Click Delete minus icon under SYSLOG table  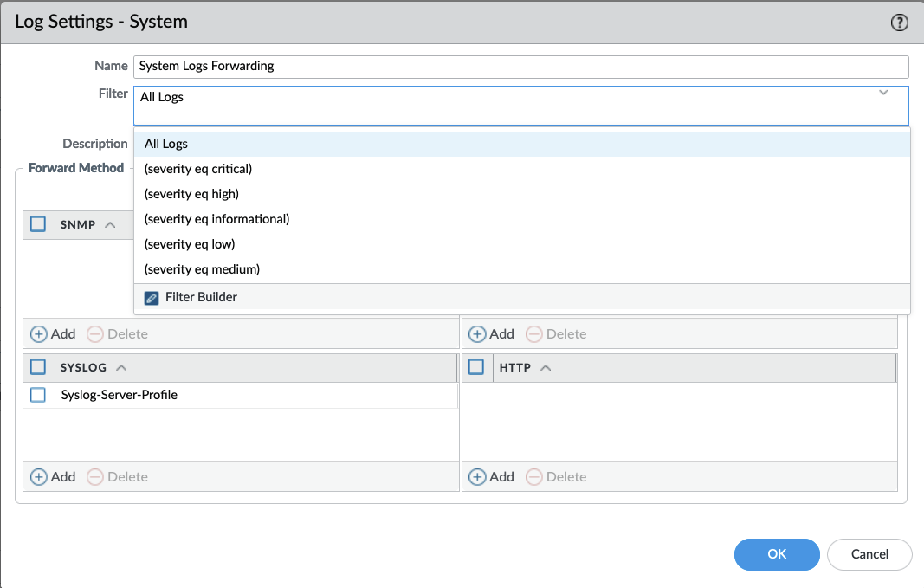(95, 477)
